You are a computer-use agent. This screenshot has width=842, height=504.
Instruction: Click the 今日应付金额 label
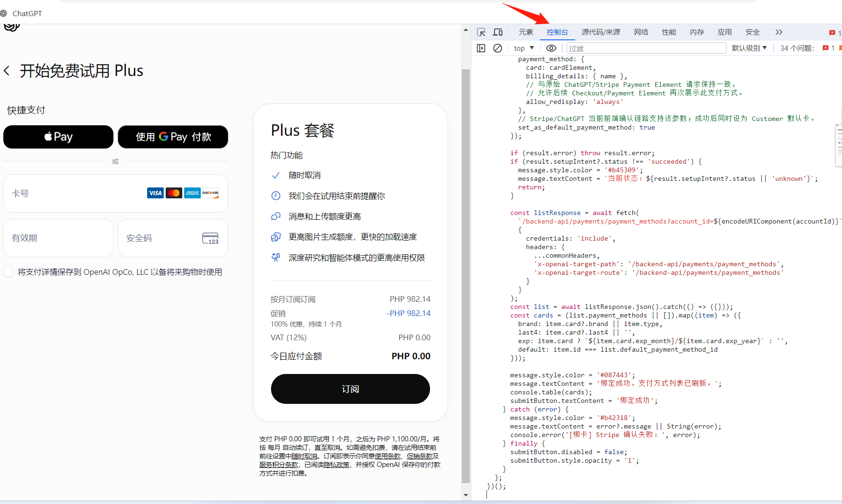pos(296,356)
